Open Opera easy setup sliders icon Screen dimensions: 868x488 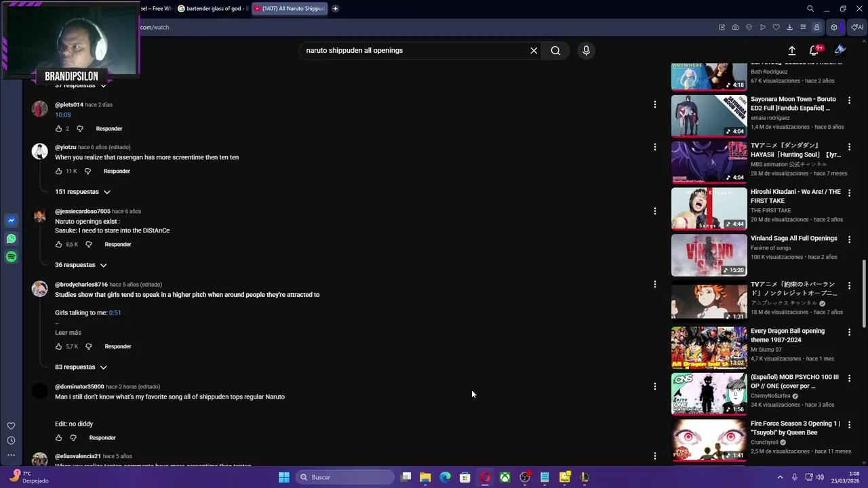[x=803, y=27]
